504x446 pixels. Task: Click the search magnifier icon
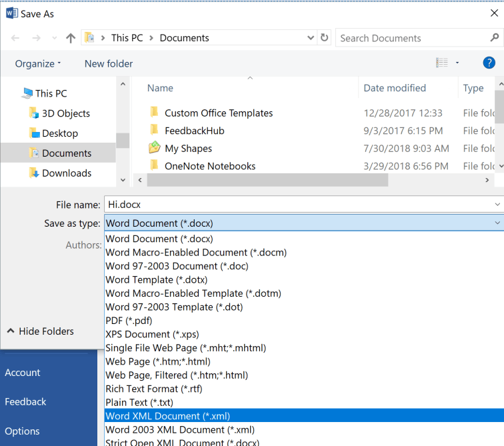pyautogui.click(x=495, y=38)
